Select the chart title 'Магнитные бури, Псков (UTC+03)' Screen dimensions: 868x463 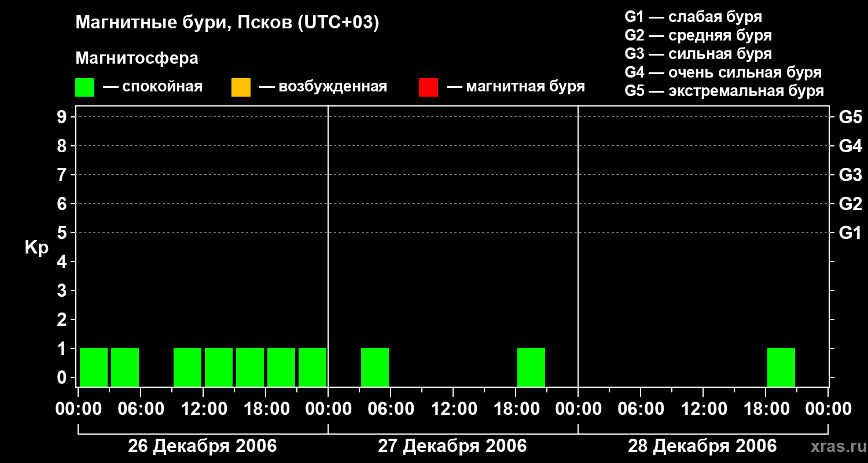pyautogui.click(x=227, y=23)
